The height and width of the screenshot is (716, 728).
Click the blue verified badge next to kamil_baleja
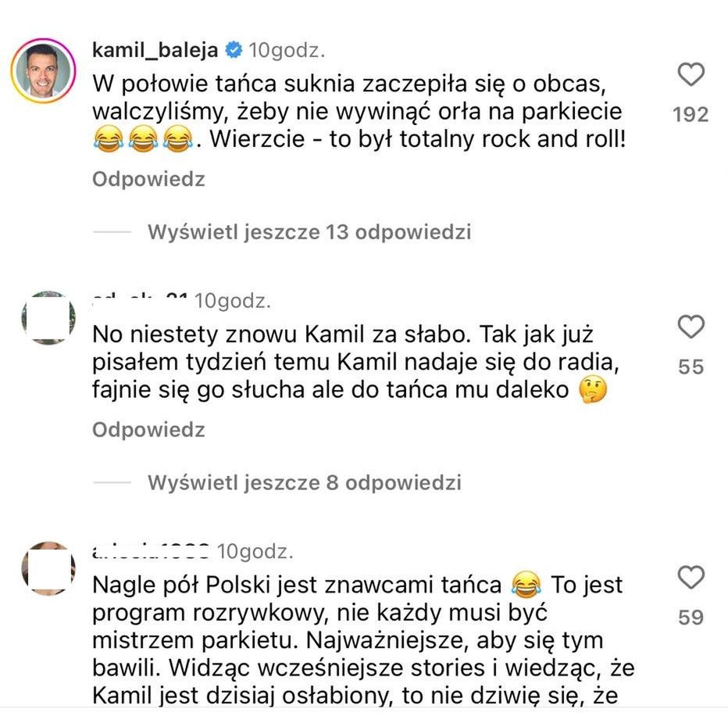pos(232,48)
